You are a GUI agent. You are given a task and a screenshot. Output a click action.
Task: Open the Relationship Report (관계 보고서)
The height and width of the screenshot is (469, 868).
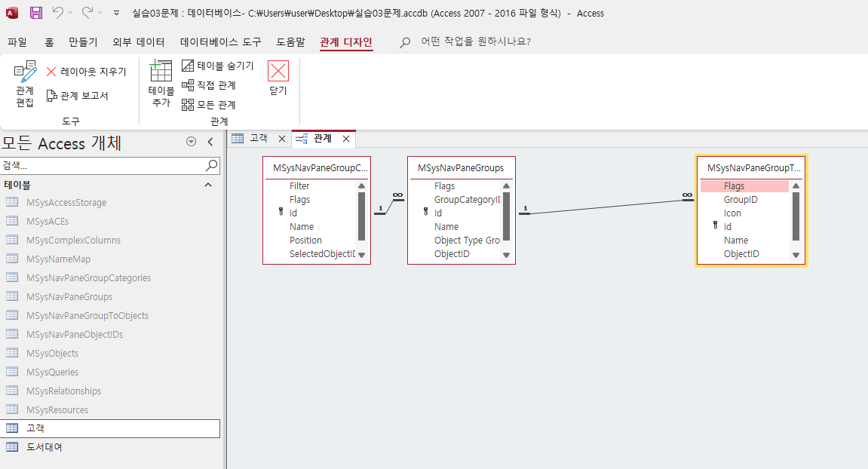pyautogui.click(x=77, y=96)
